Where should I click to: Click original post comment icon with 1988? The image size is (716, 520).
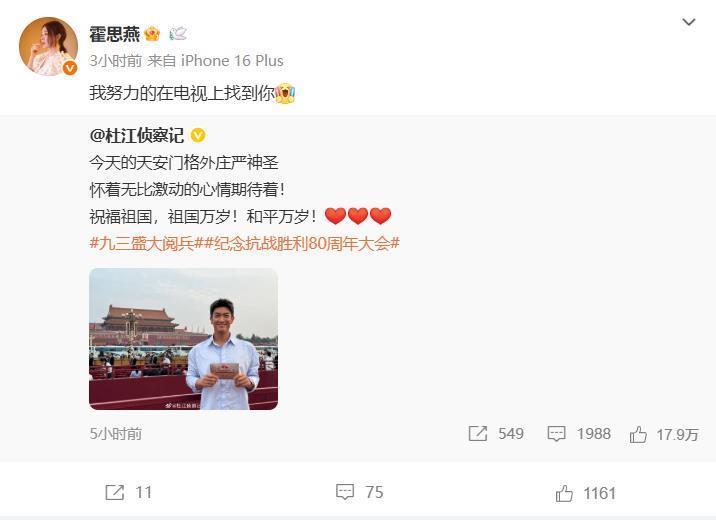[556, 433]
